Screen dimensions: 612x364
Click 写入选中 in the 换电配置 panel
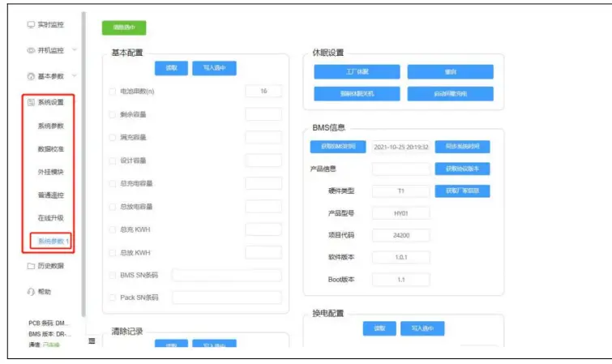(x=422, y=328)
